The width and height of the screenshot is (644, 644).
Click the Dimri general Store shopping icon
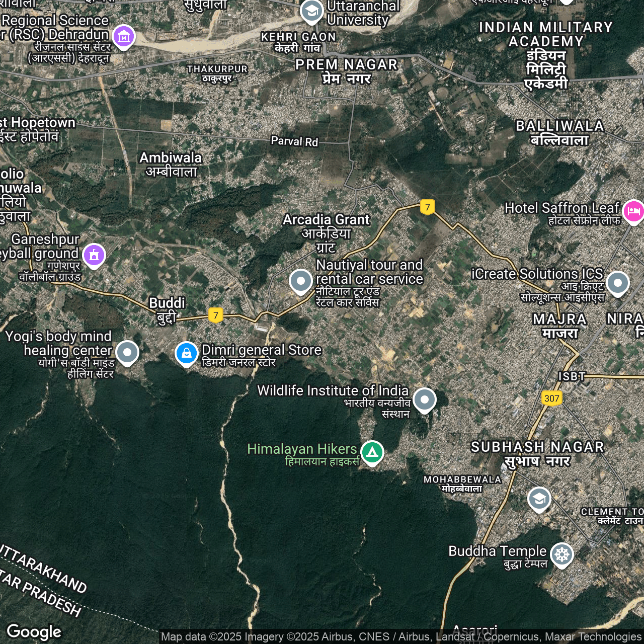pos(186,353)
